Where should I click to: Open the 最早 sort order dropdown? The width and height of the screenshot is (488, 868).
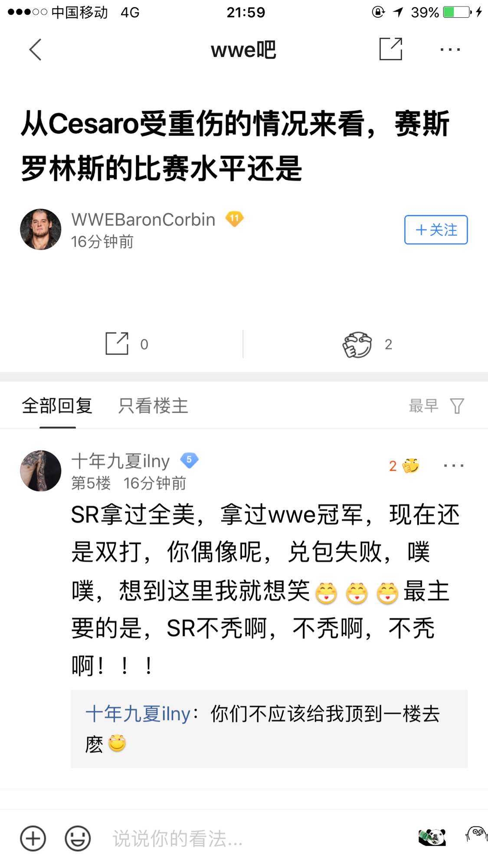pyautogui.click(x=423, y=406)
